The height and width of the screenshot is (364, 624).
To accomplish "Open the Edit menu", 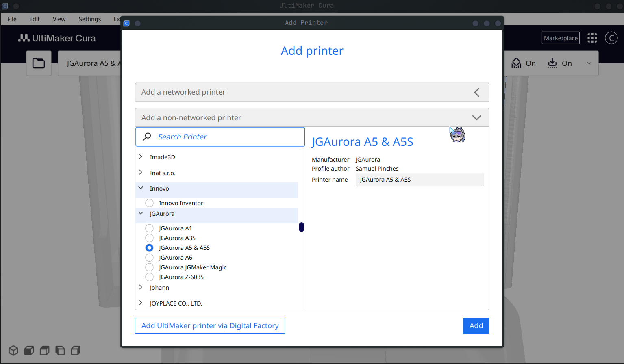I will coord(35,19).
